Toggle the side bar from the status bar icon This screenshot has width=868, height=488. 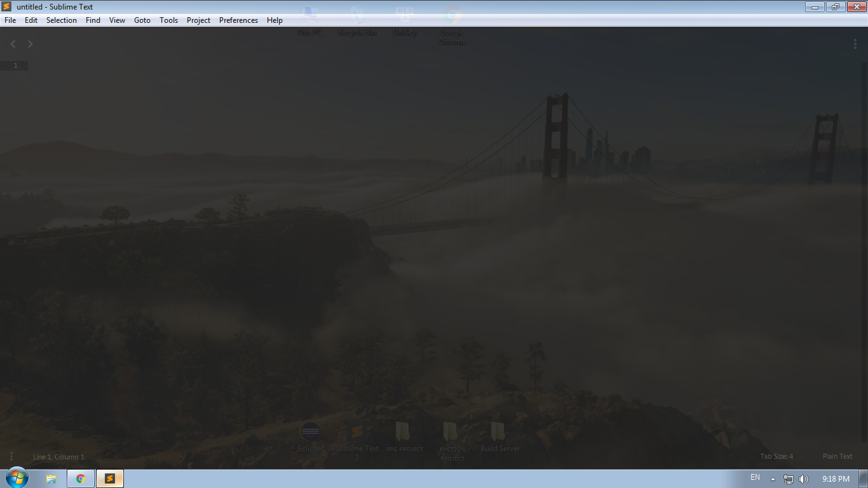11,456
